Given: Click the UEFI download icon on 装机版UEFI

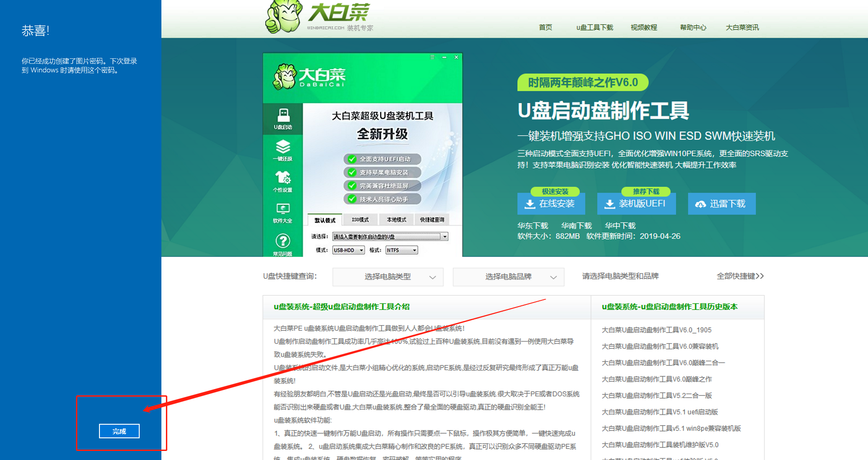Looking at the screenshot, I should [x=610, y=204].
